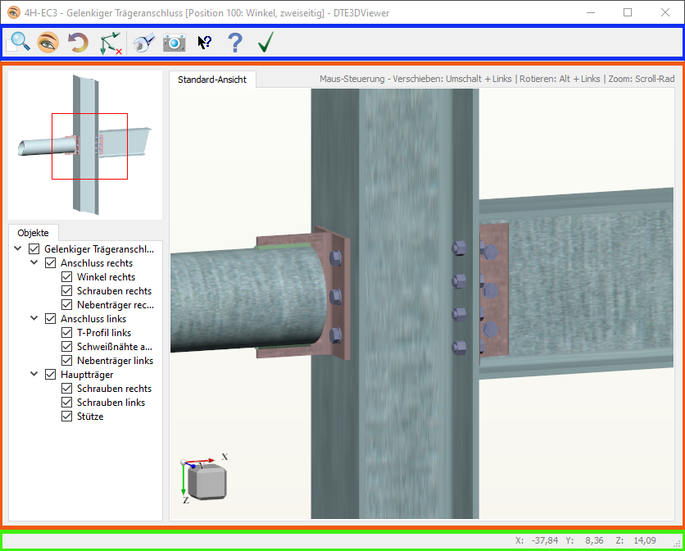Select the Objekte tab
The width and height of the screenshot is (685, 551).
click(x=33, y=232)
